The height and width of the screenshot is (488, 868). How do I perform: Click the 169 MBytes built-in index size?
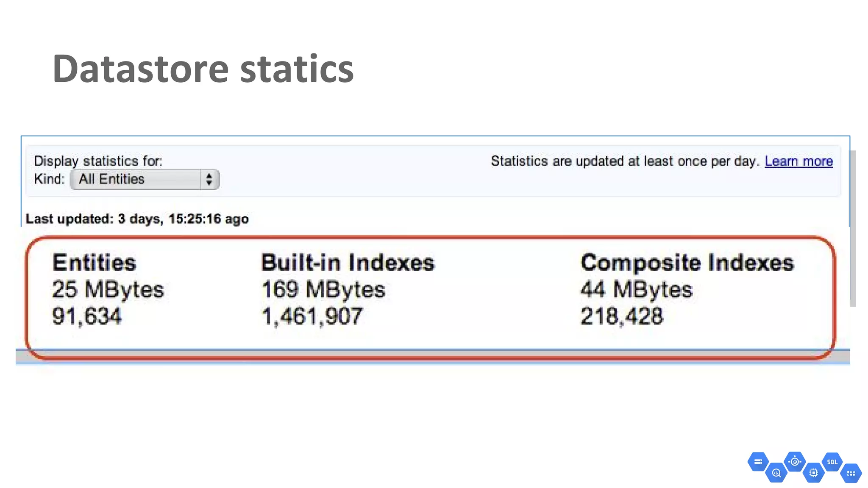(323, 290)
